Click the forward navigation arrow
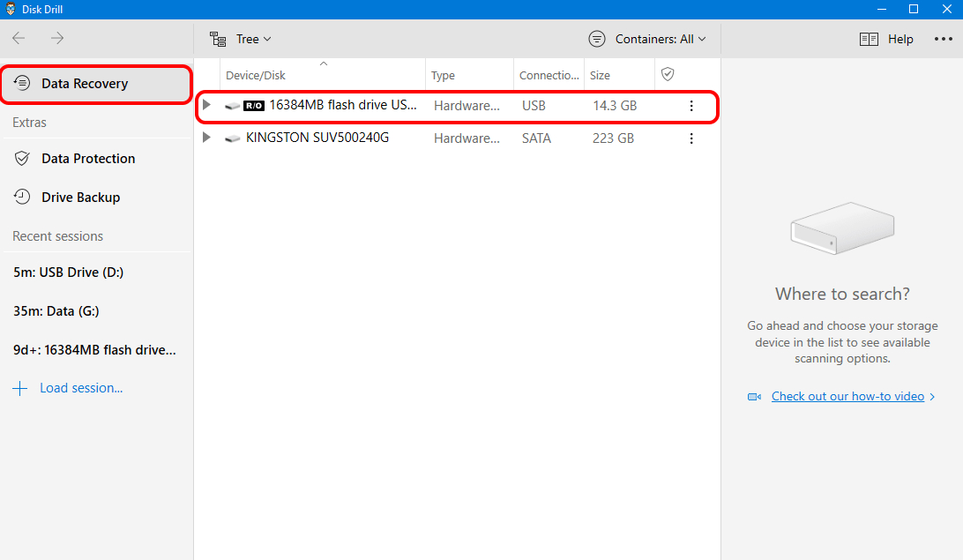Viewport: 963px width, 560px height. 57,39
